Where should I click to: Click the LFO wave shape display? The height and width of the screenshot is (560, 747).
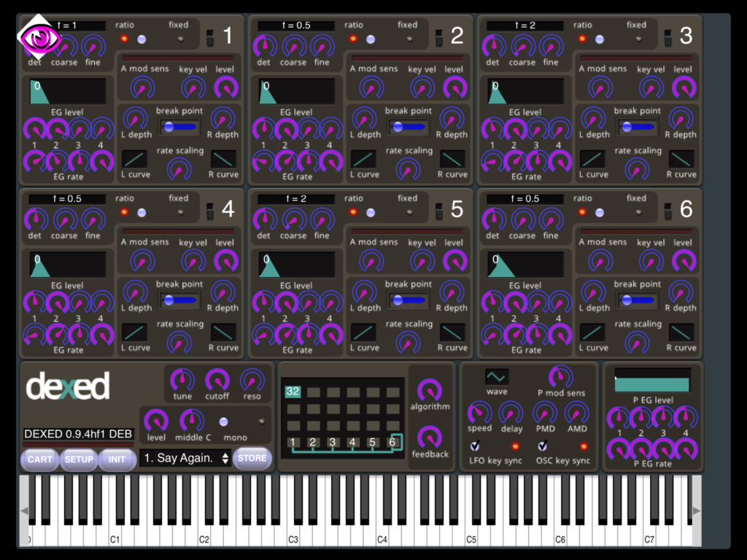pyautogui.click(x=496, y=377)
